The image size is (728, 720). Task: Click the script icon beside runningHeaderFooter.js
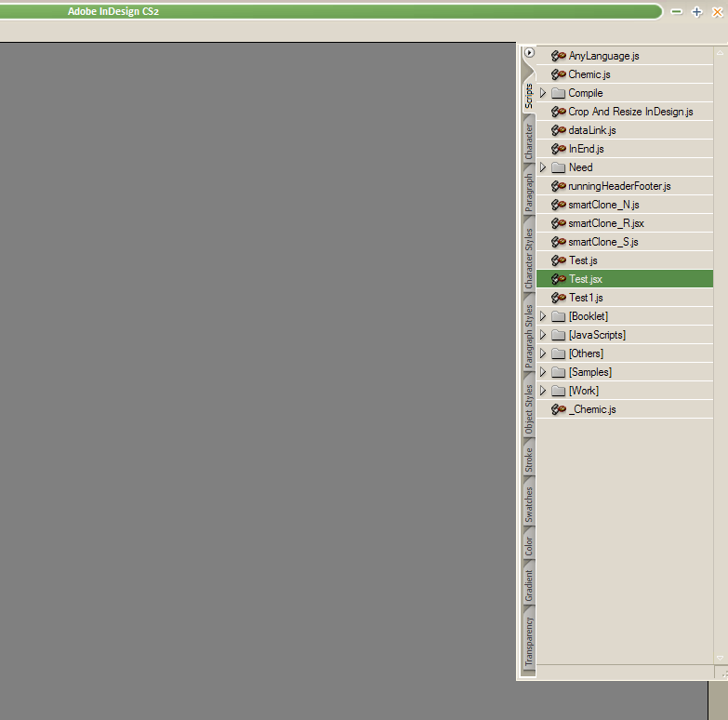pos(558,186)
